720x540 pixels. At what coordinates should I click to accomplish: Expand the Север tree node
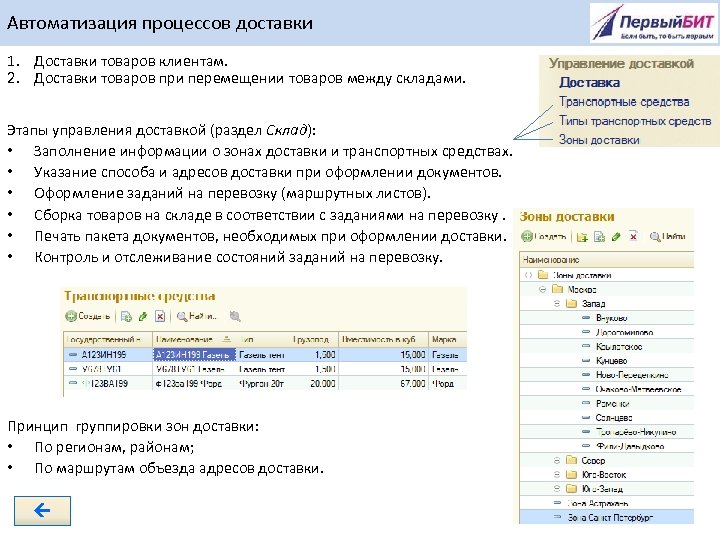click(x=557, y=460)
